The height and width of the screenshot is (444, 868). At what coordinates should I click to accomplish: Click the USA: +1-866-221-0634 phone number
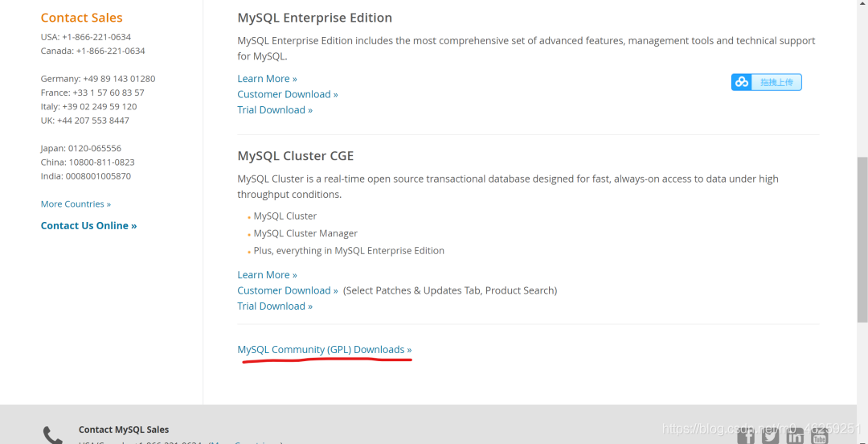click(86, 37)
